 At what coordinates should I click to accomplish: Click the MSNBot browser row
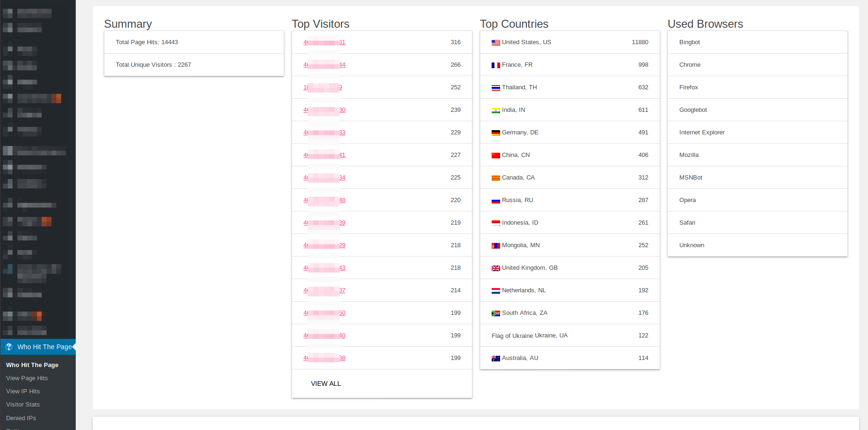(x=757, y=178)
